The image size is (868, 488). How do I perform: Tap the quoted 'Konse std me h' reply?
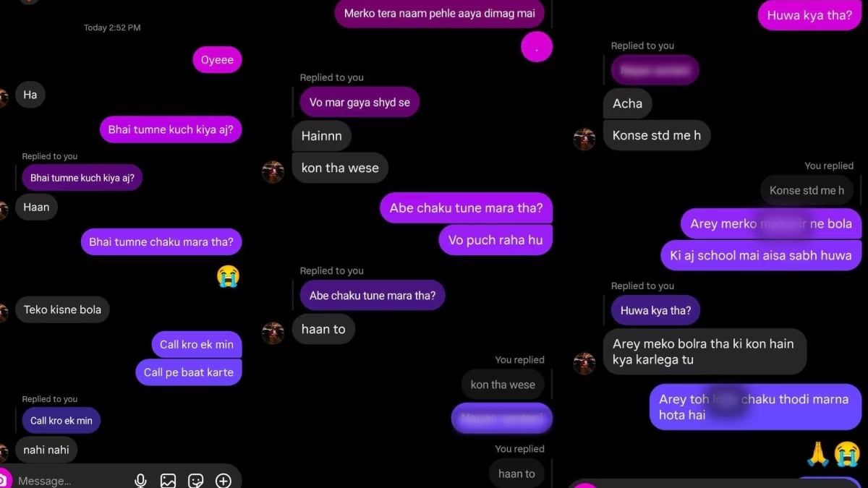[x=807, y=191]
